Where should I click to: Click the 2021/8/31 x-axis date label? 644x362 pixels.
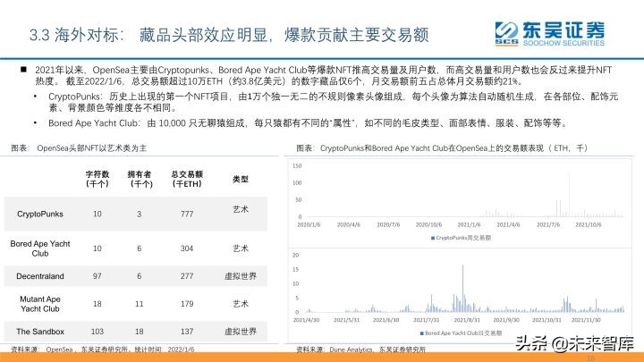click(467, 320)
